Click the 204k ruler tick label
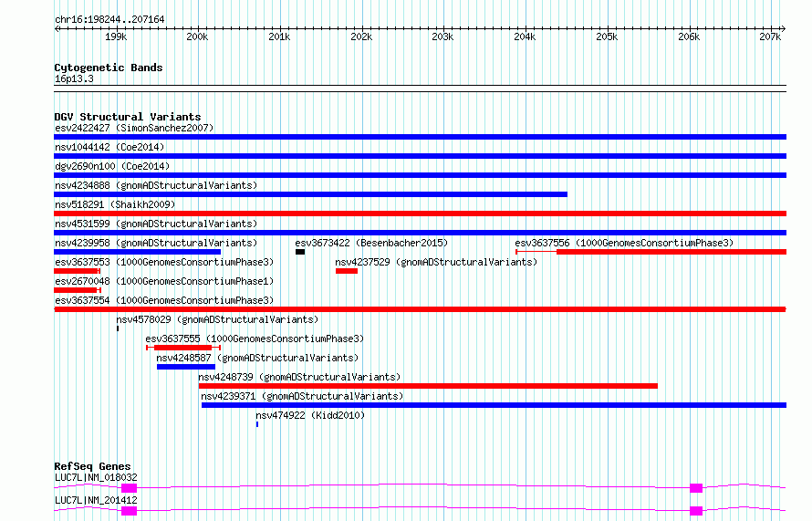 526,37
